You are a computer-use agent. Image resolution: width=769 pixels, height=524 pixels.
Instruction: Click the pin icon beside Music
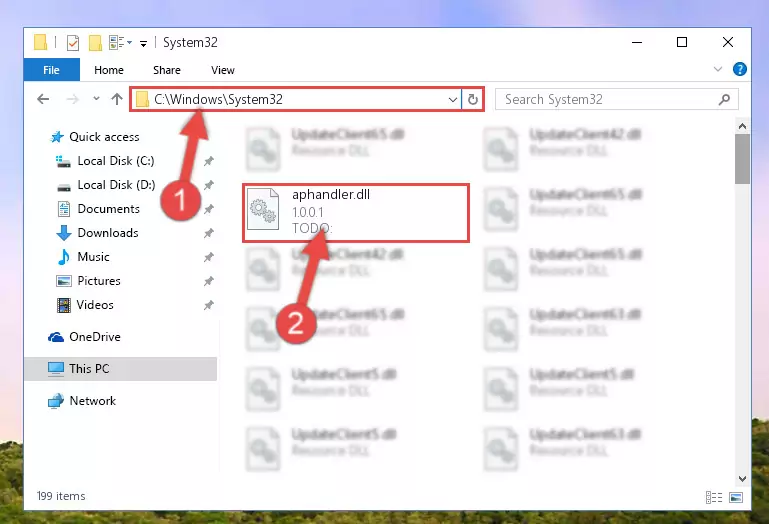209,257
